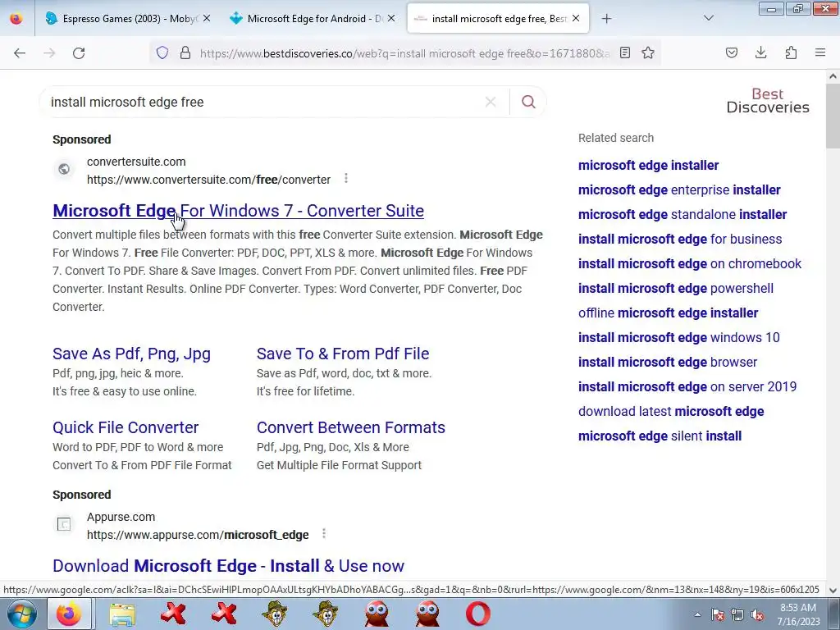This screenshot has width=840, height=630.
Task: Click the network tray icon
Action: tap(737, 615)
